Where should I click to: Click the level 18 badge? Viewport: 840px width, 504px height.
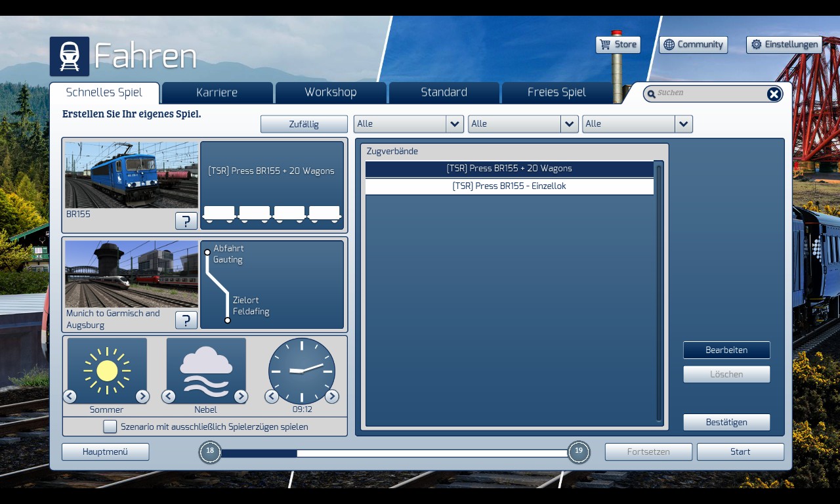pos(210,451)
